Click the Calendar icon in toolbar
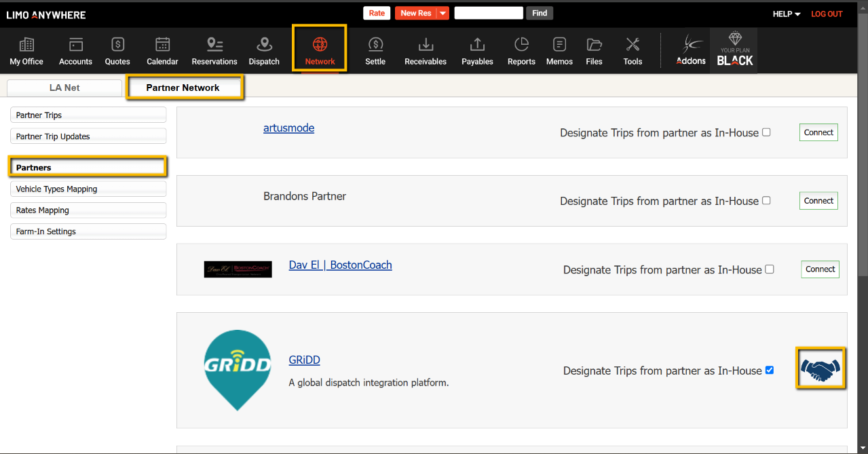Viewport: 868px width, 454px height. 162,45
